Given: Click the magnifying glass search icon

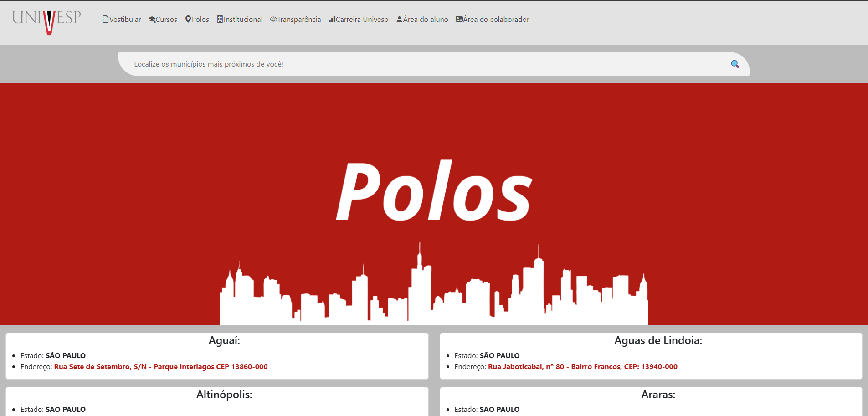Looking at the screenshot, I should (x=734, y=64).
